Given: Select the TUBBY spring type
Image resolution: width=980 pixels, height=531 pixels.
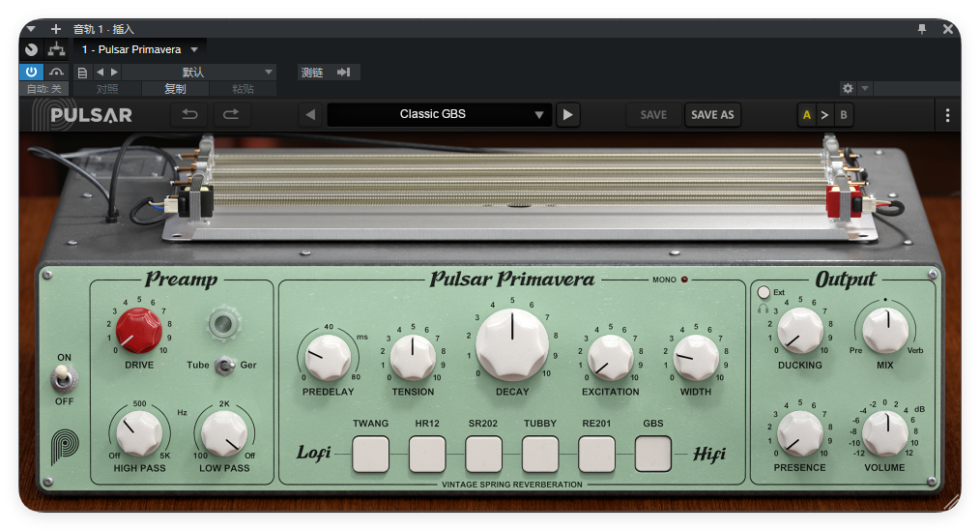Looking at the screenshot, I should point(540,454).
